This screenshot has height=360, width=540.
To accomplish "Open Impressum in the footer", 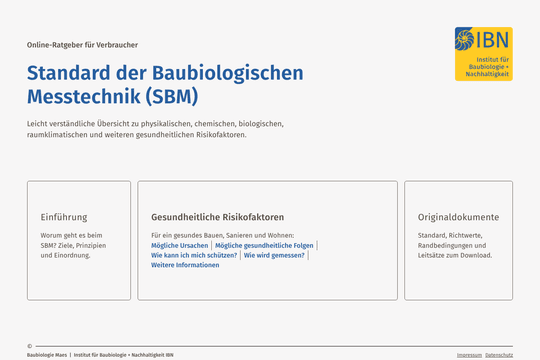I will coord(469,355).
